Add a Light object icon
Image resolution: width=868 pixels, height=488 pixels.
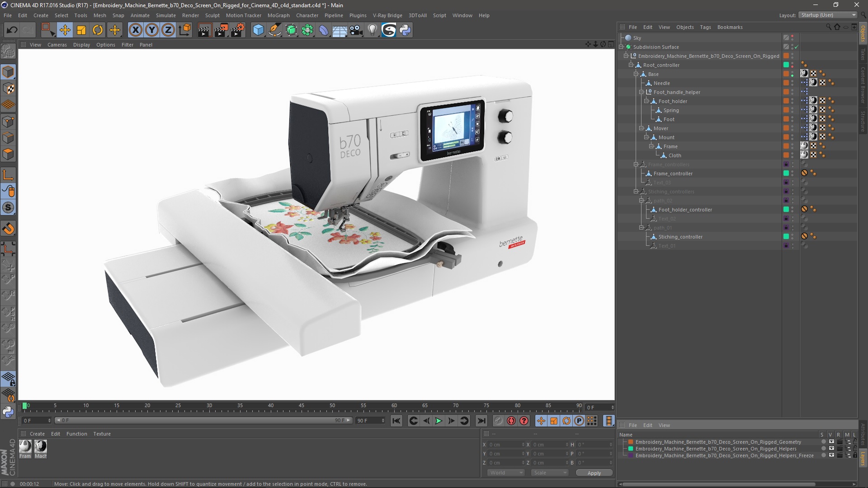[372, 30]
